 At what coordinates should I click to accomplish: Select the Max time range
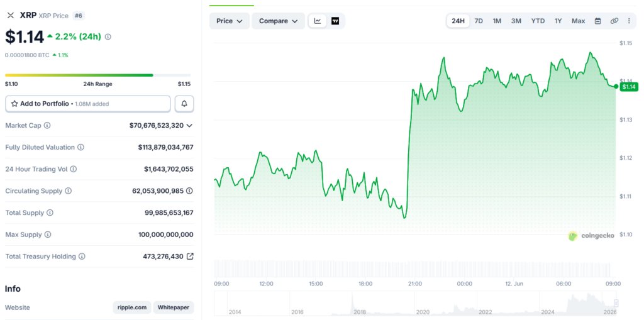point(579,21)
